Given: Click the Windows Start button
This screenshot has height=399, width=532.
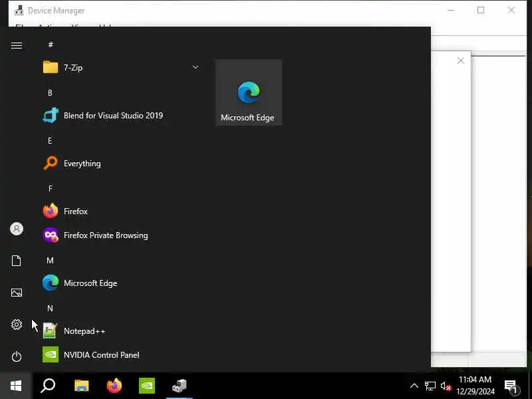Looking at the screenshot, I should click(x=16, y=386).
